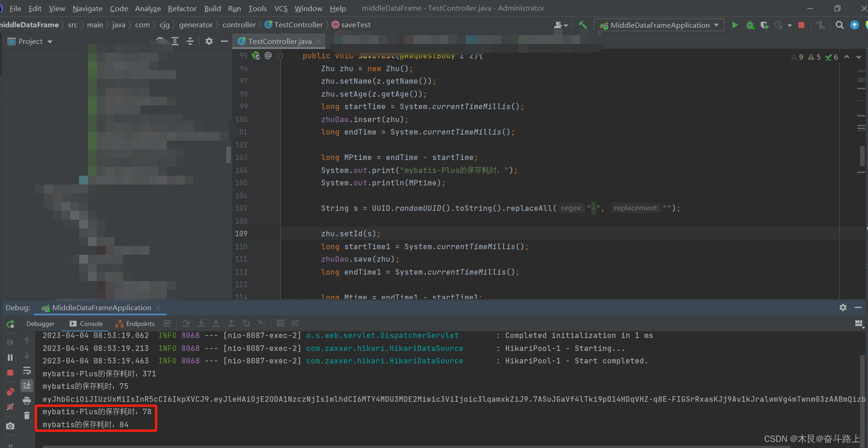Switch to Endpoints tab
This screenshot has height=448, width=868.
[135, 324]
